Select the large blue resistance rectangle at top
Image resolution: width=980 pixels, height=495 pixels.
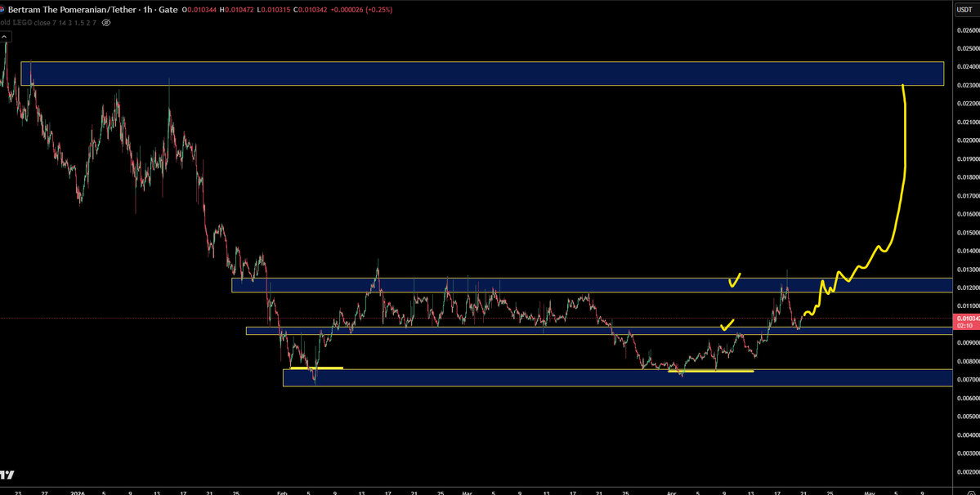coord(490,73)
